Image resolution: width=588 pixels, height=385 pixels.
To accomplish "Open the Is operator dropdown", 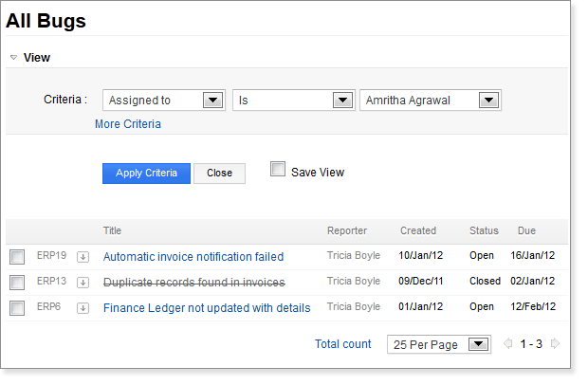I will (294, 101).
